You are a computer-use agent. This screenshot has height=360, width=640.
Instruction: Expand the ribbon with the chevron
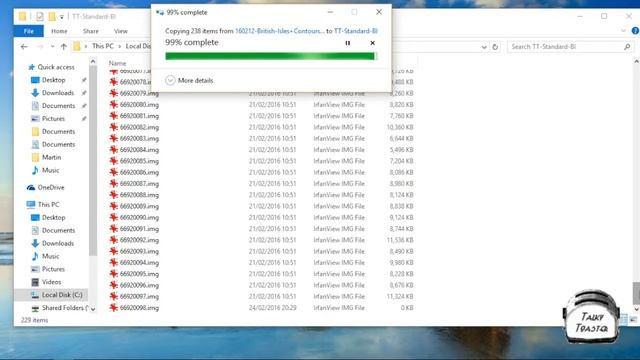point(623,31)
